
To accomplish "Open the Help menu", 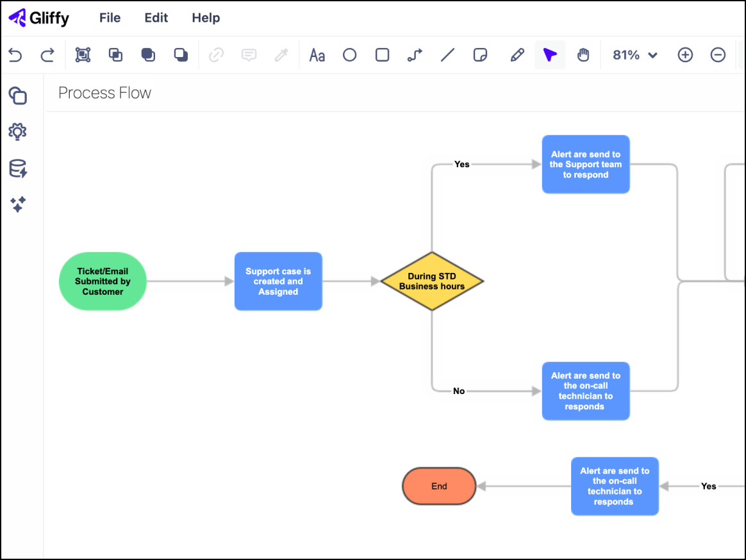I will tap(206, 18).
